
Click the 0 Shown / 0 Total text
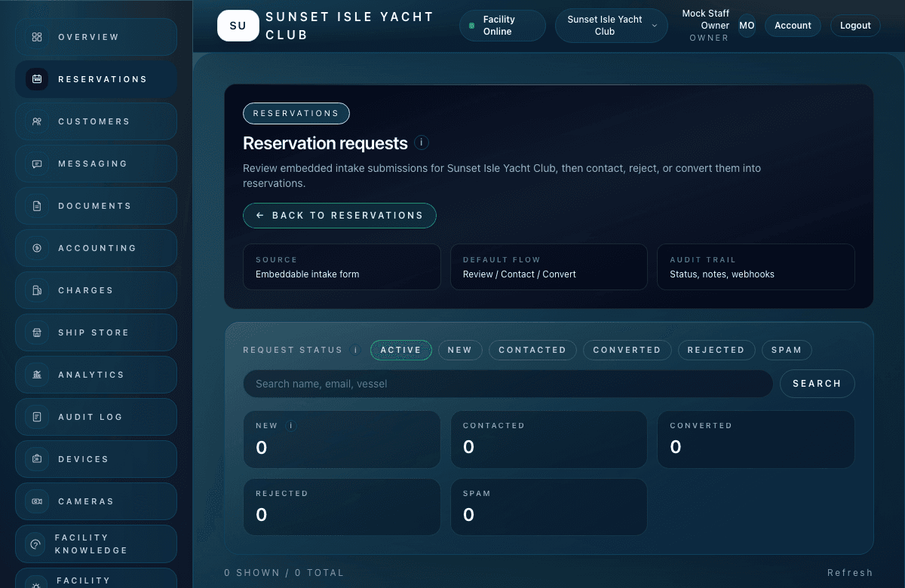[284, 573]
